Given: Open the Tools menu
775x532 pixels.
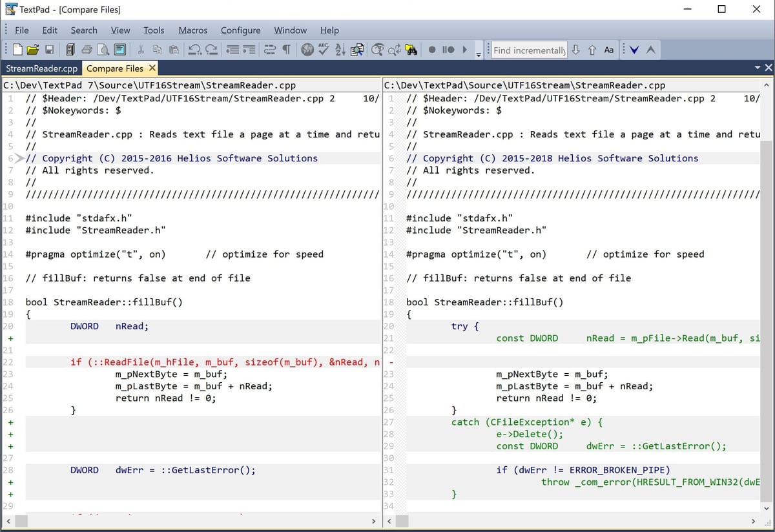Looking at the screenshot, I should point(154,30).
